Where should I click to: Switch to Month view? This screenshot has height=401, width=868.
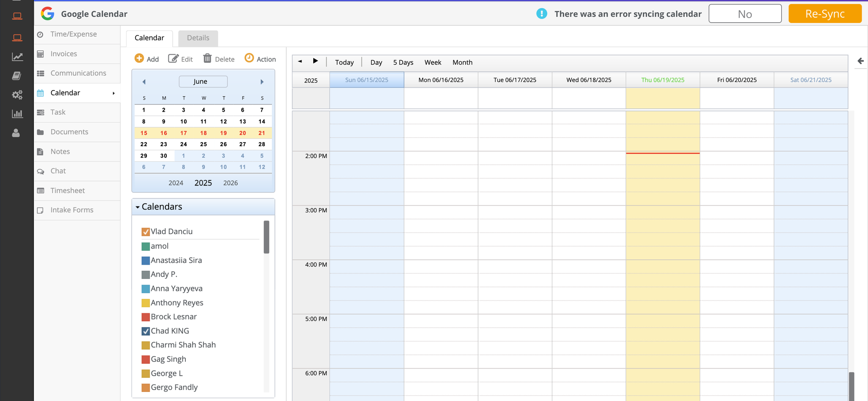click(462, 62)
